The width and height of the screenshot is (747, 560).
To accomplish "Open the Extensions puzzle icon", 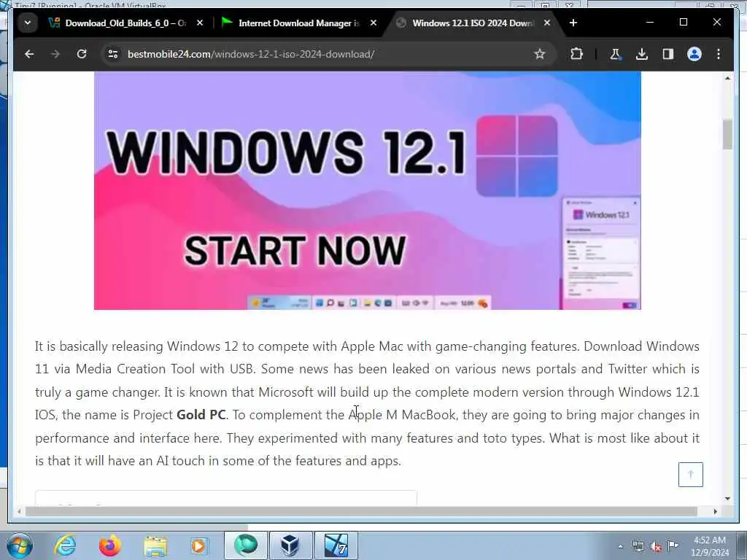I will [576, 54].
